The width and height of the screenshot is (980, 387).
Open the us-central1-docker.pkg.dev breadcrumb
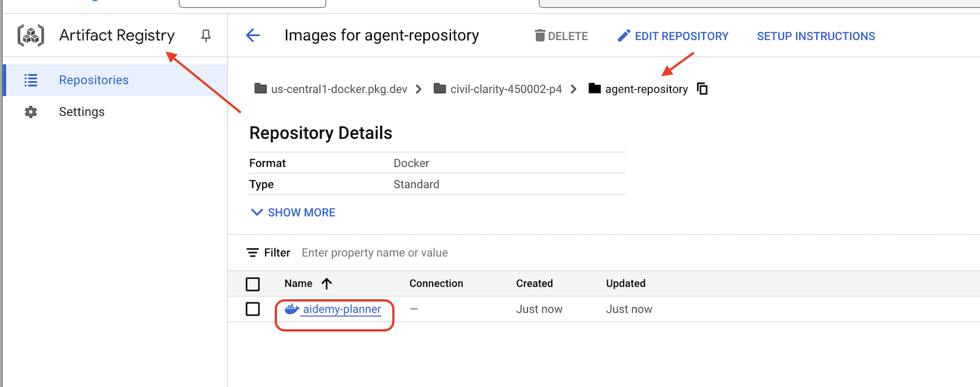[339, 89]
